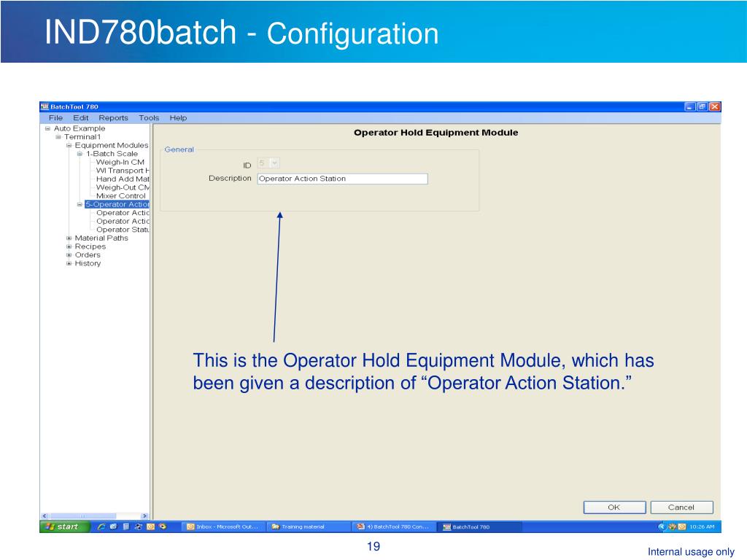Expand the History node
The image size is (747, 560).
point(69,263)
